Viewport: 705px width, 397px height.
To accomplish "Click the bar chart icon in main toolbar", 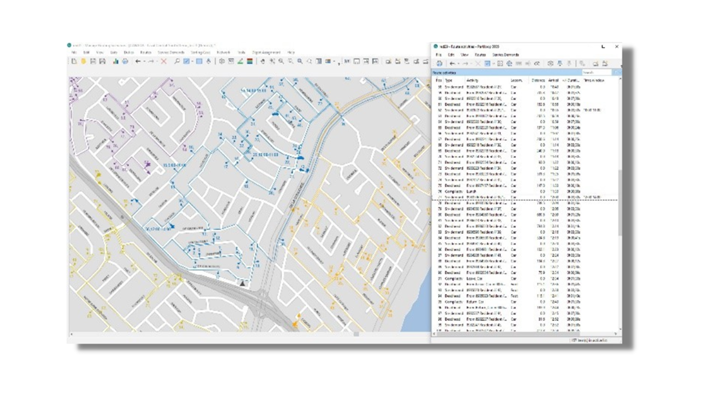I will 116,61.
